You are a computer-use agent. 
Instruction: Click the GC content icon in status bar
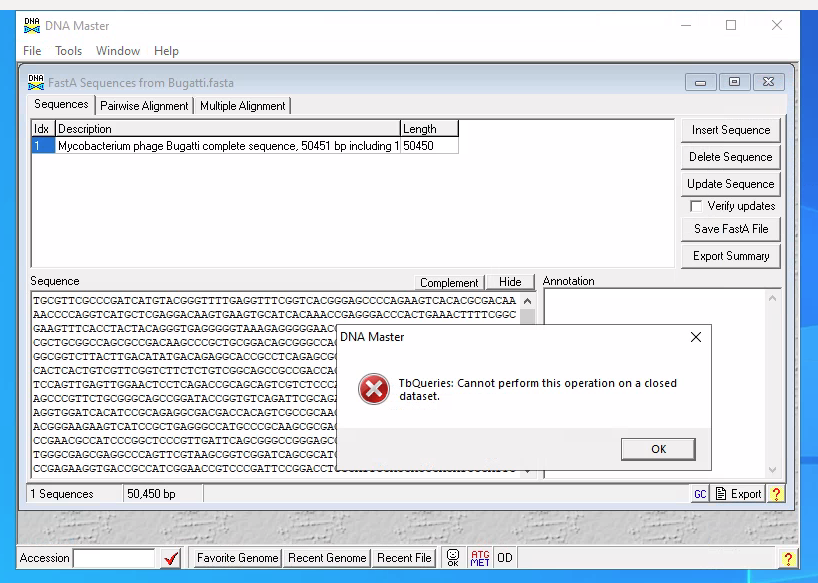coord(701,494)
